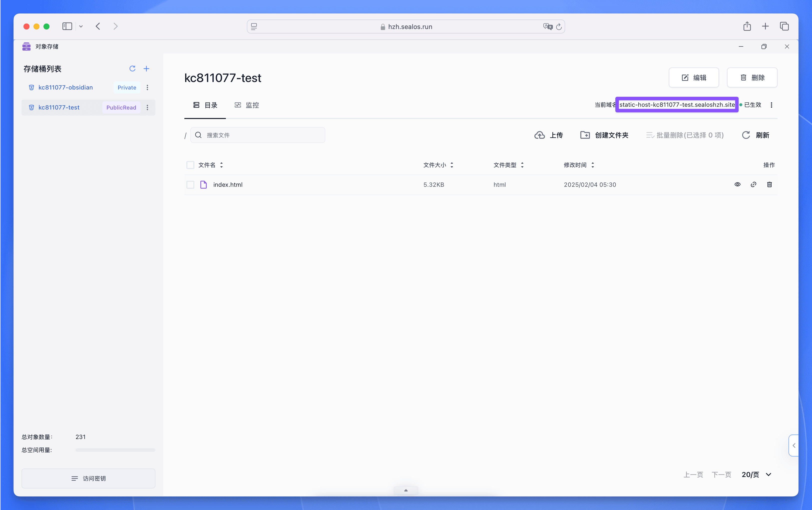The height and width of the screenshot is (510, 812).
Task: Add a new storage bucket
Action: 146,69
